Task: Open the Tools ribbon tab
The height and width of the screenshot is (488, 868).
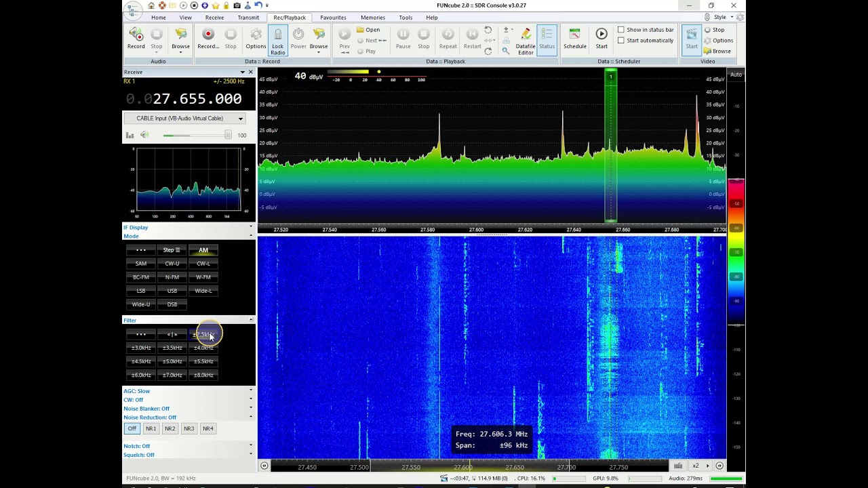Action: pyautogui.click(x=406, y=18)
